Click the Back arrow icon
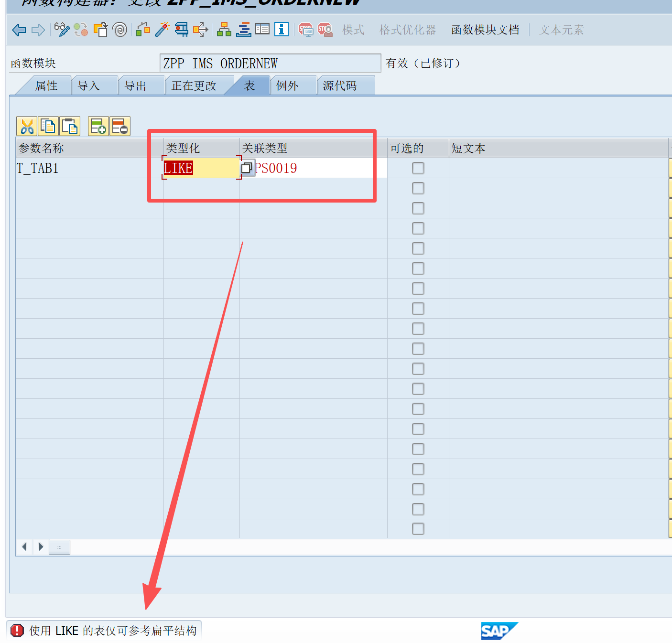Viewport: 672px width, 643px height. [x=19, y=30]
